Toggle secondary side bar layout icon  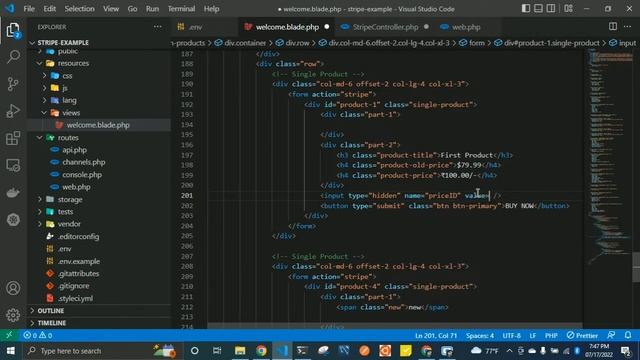click(551, 9)
